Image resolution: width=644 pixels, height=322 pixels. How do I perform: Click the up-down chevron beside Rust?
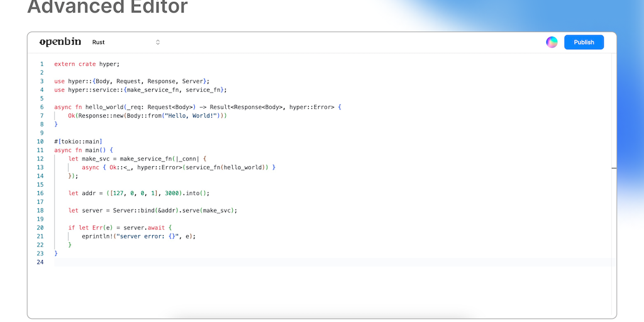158,42
